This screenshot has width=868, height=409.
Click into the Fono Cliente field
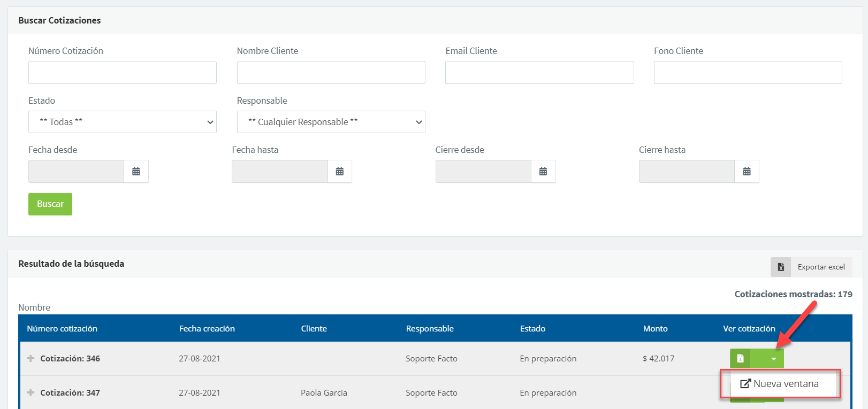click(x=748, y=72)
